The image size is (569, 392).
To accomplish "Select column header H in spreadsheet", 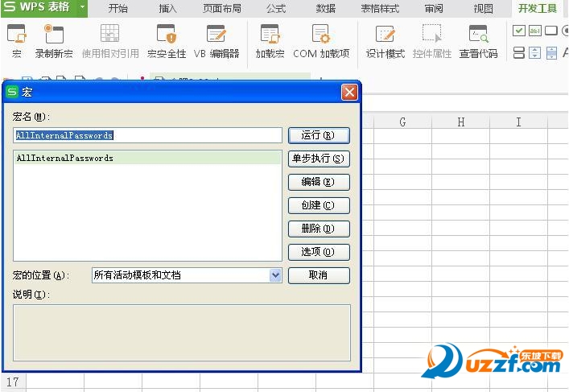I will pyautogui.click(x=460, y=122).
